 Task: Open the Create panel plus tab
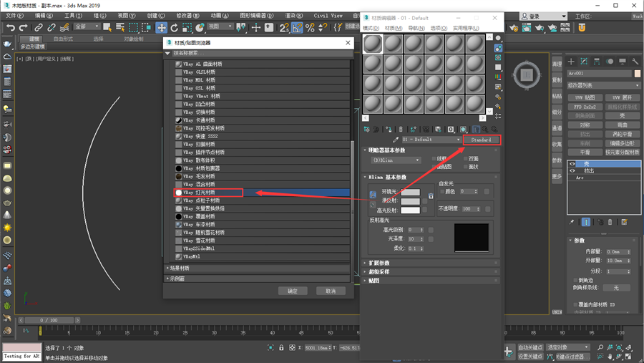571,62
